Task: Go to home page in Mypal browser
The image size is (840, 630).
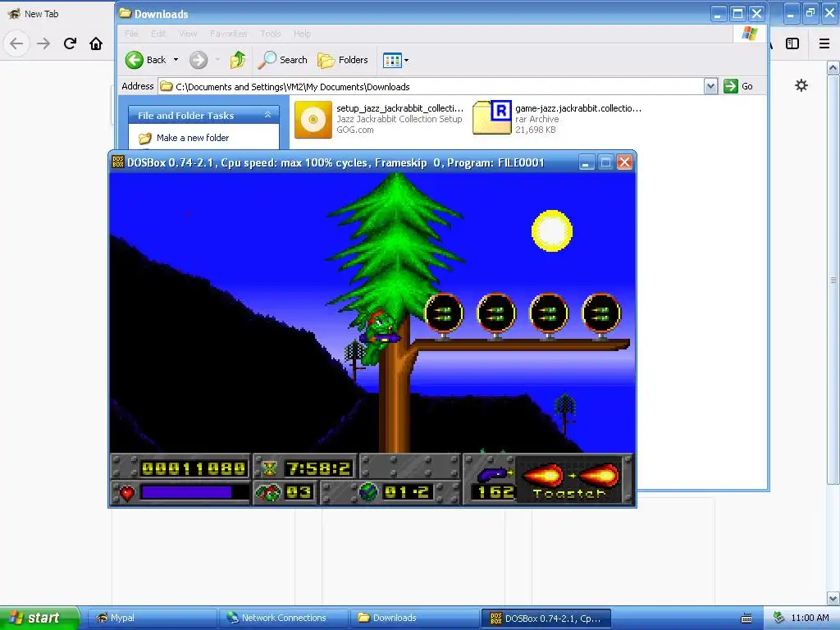Action: (x=96, y=43)
